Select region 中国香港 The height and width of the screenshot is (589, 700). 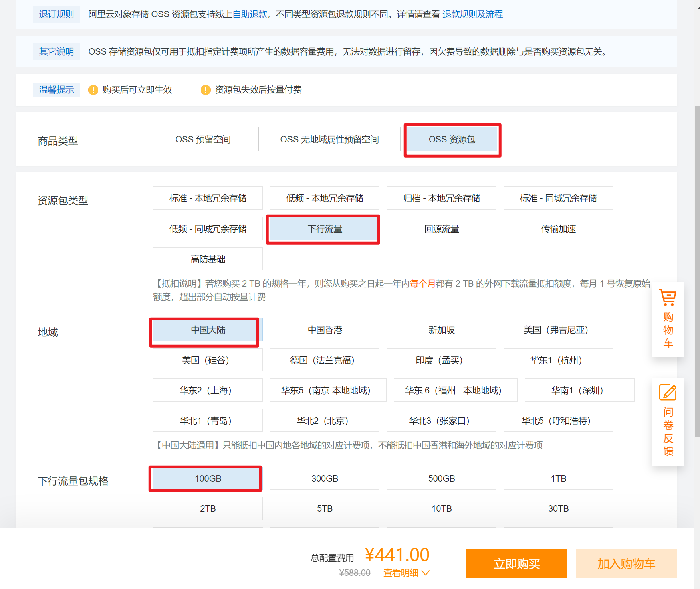[325, 330]
